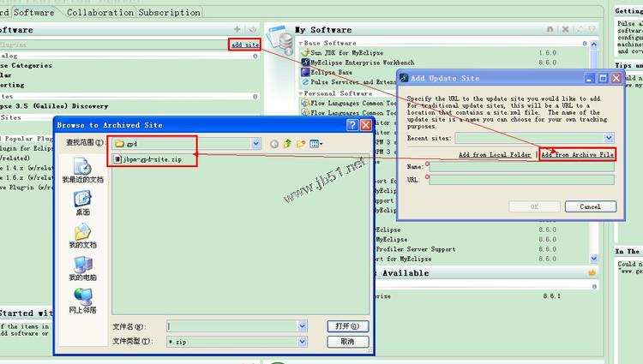The image size is (643, 364).
Task: Open the view menu icon in Browse dialog
Action: (315, 144)
